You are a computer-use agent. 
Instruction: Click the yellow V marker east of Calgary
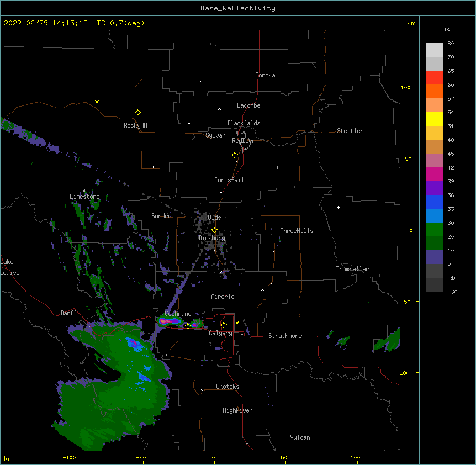pyautogui.click(x=237, y=323)
